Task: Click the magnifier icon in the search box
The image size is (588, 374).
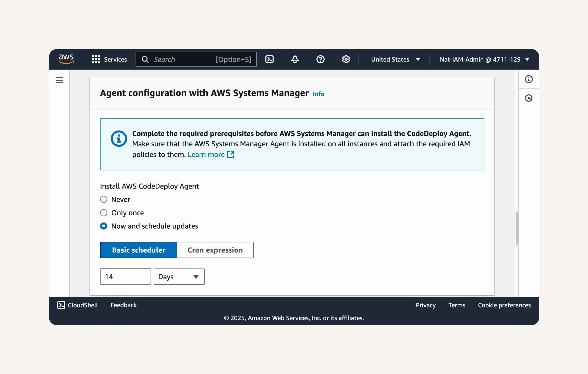Action: point(145,59)
